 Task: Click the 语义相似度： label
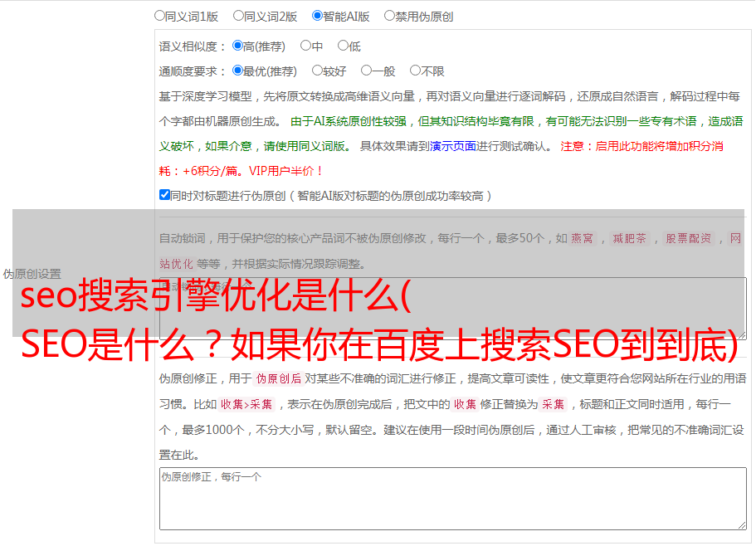193,46
